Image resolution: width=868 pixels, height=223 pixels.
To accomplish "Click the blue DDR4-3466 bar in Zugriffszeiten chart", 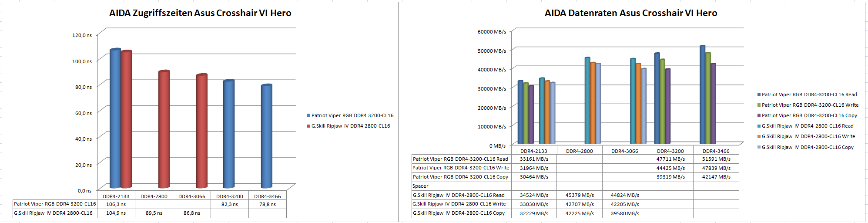I will tap(267, 136).
